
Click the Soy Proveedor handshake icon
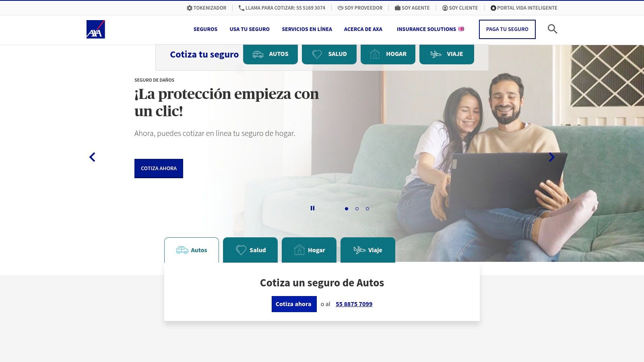(x=341, y=8)
